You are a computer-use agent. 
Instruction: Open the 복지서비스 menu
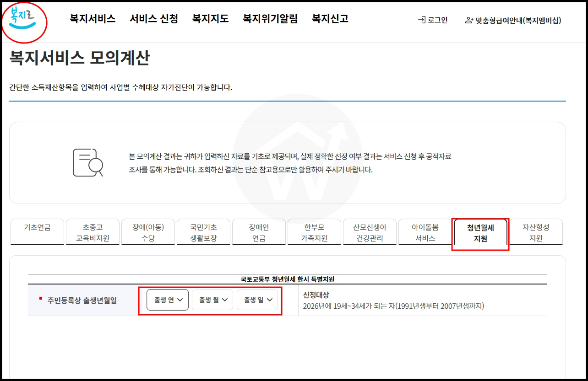(92, 19)
